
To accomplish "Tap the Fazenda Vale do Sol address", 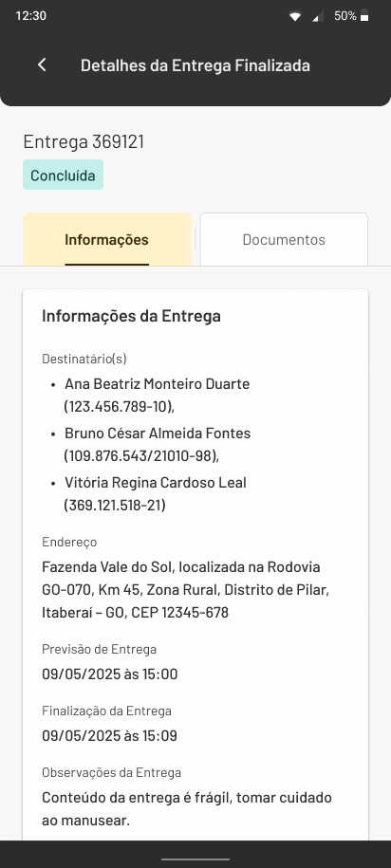I will (185, 589).
